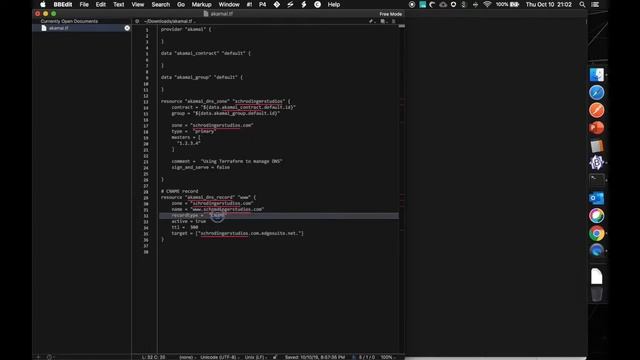Open the View menu

[138, 4]
